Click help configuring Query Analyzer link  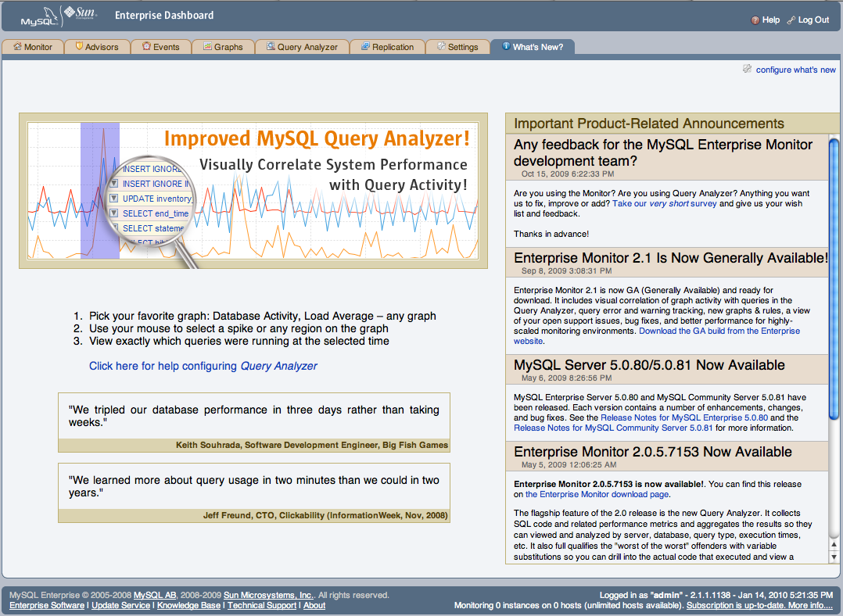click(x=203, y=366)
